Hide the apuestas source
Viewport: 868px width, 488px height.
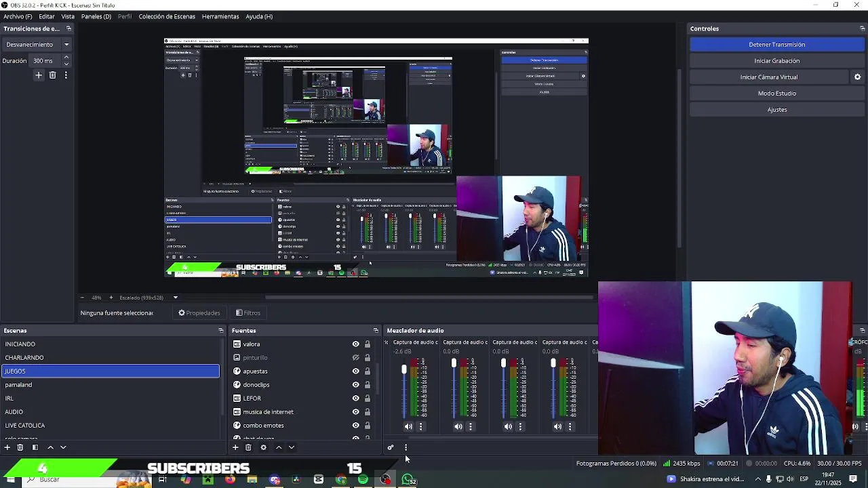coord(355,371)
